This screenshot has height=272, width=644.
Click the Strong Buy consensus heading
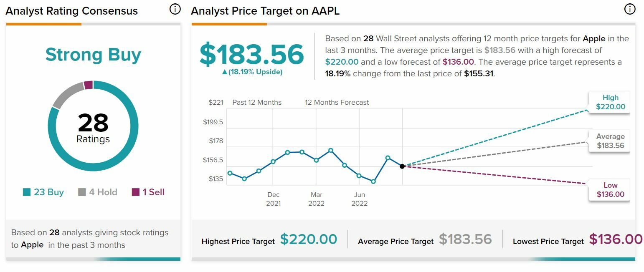93,55
